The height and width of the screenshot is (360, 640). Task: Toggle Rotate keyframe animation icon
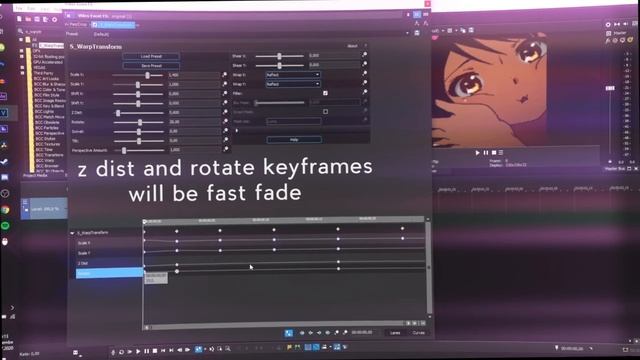224,122
